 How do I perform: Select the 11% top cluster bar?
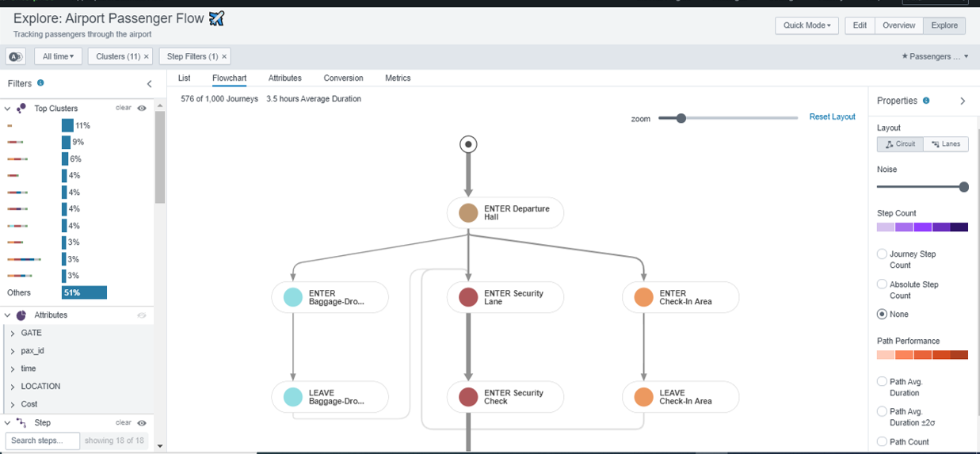67,125
